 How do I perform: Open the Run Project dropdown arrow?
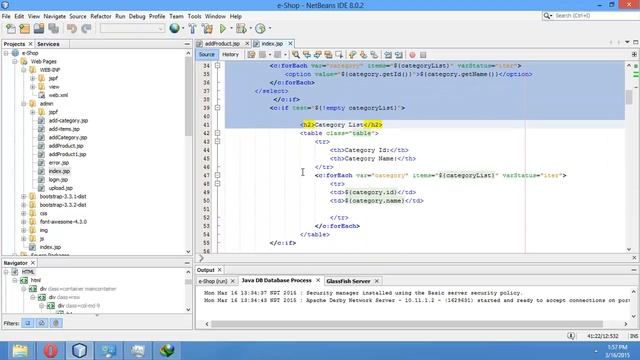tap(231, 28)
